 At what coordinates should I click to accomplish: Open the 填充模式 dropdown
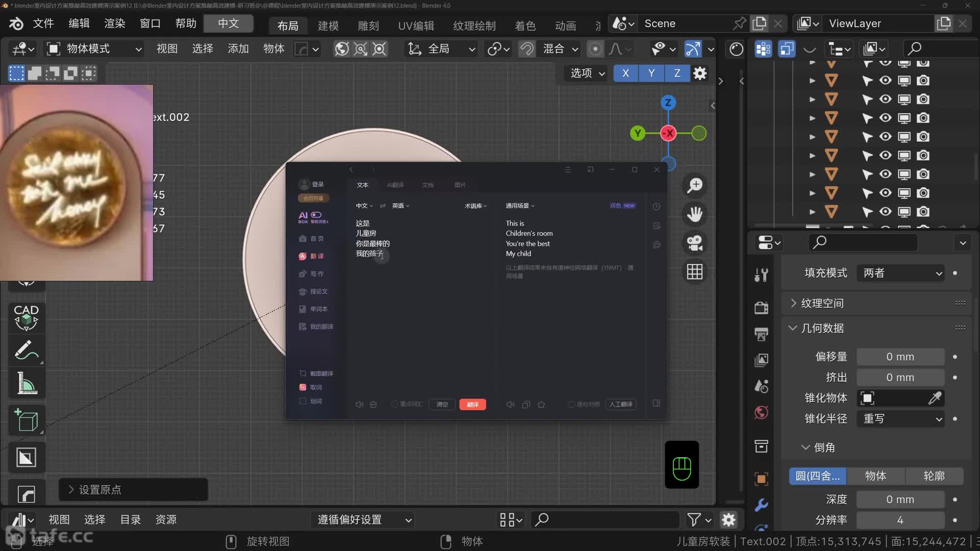coord(901,273)
